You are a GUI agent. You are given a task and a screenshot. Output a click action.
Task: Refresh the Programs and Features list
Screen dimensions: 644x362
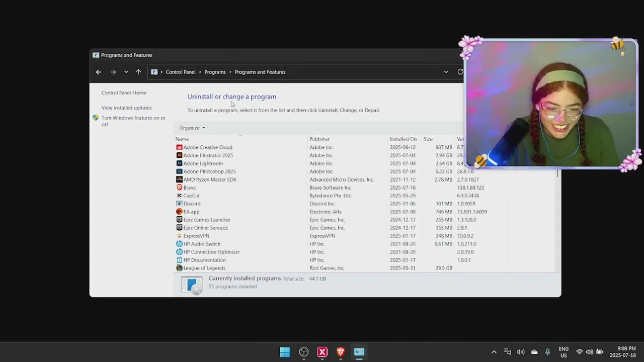pos(460,72)
